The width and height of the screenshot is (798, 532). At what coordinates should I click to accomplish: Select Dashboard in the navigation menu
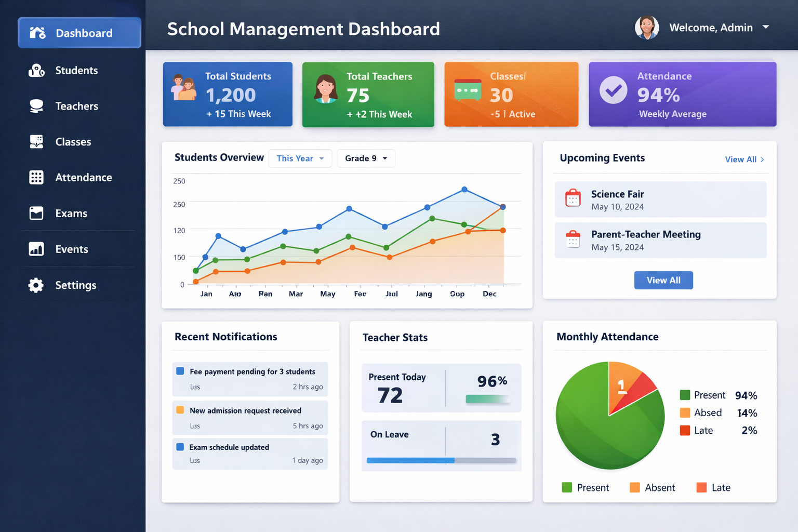(79, 32)
